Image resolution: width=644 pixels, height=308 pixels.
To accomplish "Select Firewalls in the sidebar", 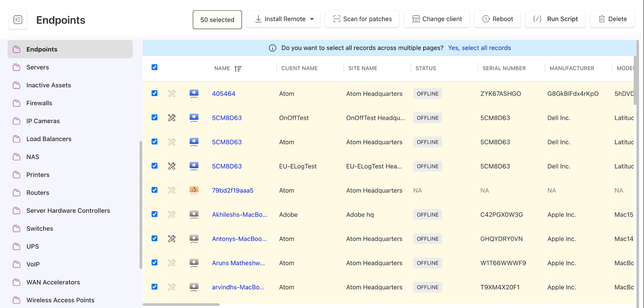I will coord(39,103).
